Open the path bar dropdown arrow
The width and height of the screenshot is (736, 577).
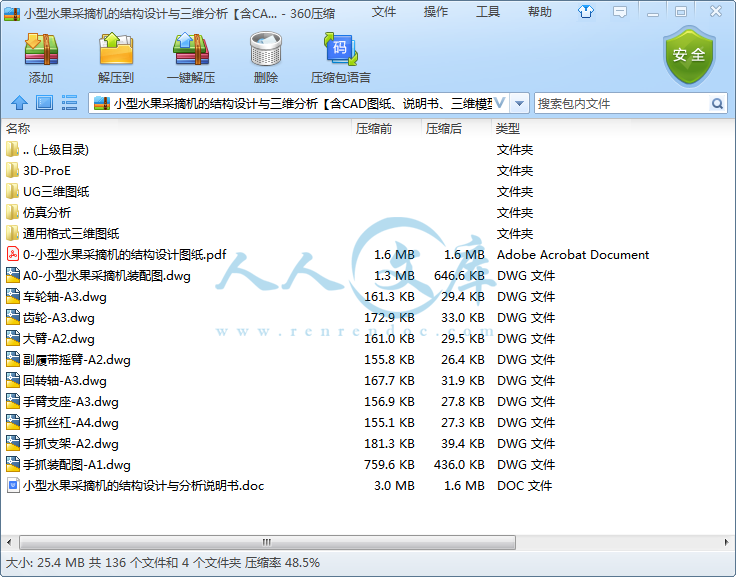(519, 103)
